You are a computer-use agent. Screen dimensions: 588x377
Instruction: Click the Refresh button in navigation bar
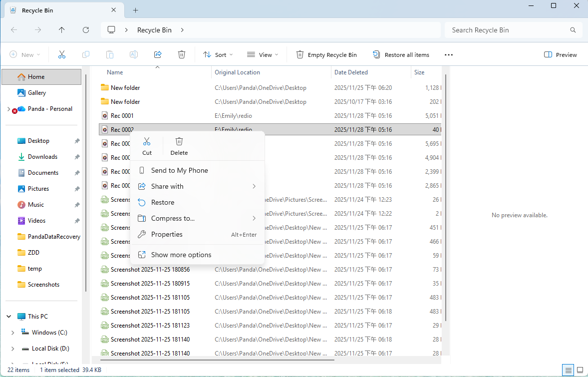point(86,30)
